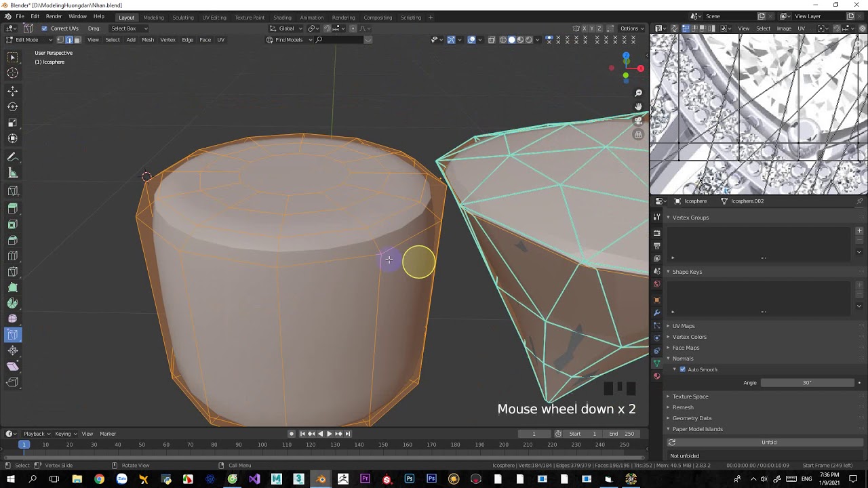
Task: Enable X axis mirror toggle
Action: [584, 28]
